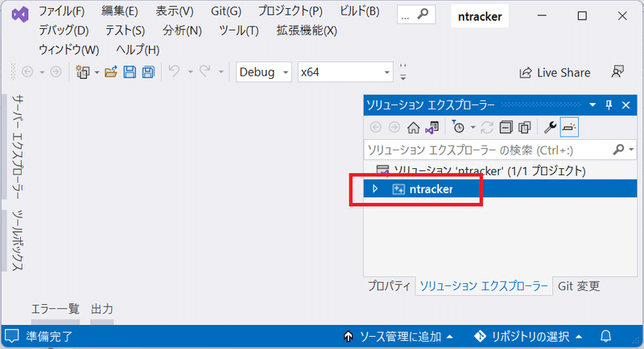This screenshot has width=644, height=349.
Task: Close the Solution Explorer panel
Action: click(626, 105)
